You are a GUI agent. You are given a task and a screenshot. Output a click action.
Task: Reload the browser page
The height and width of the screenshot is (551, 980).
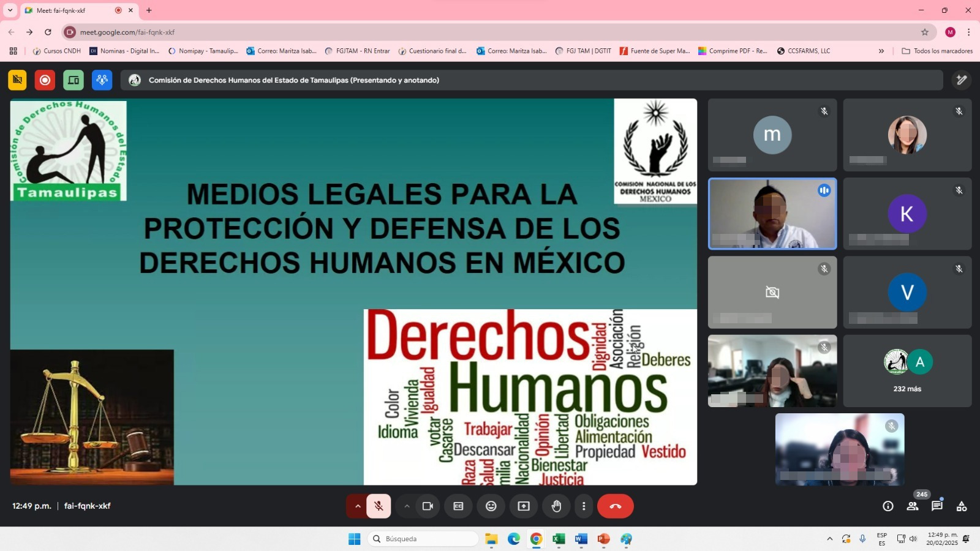48,32
